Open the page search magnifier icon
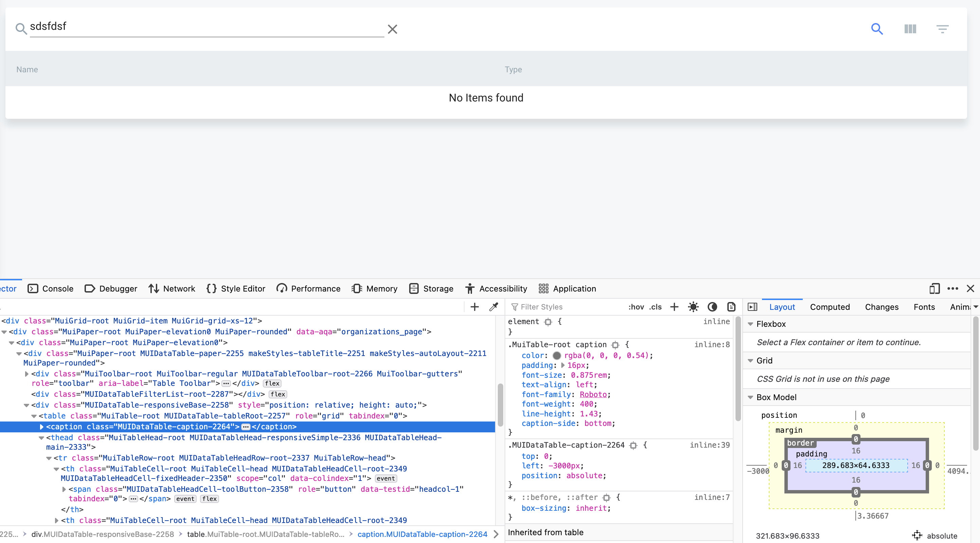 (877, 29)
